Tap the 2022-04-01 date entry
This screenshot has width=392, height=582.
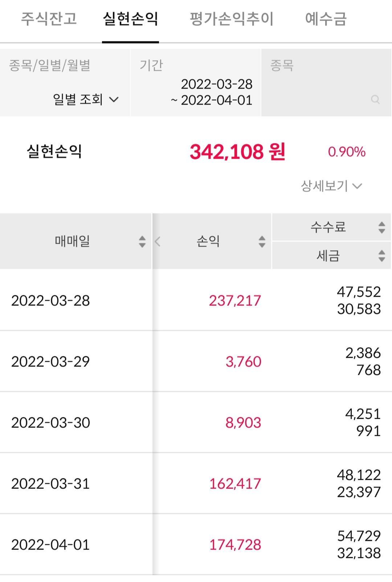pyautogui.click(x=50, y=545)
